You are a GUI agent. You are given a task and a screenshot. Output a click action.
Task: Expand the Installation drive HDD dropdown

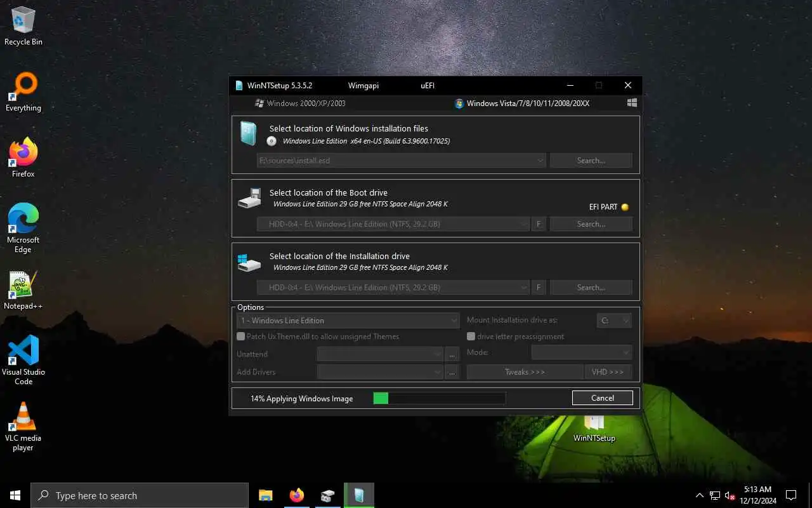(x=524, y=288)
